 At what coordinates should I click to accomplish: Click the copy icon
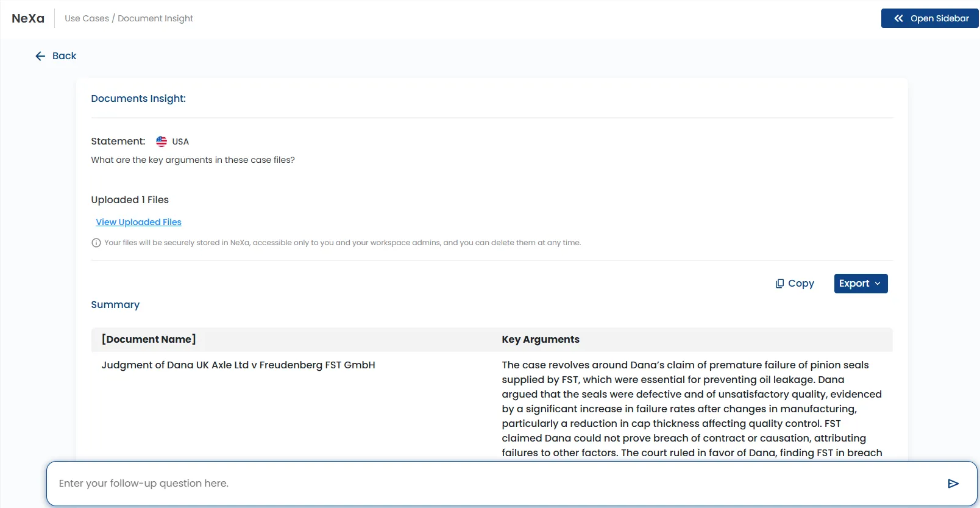click(779, 284)
